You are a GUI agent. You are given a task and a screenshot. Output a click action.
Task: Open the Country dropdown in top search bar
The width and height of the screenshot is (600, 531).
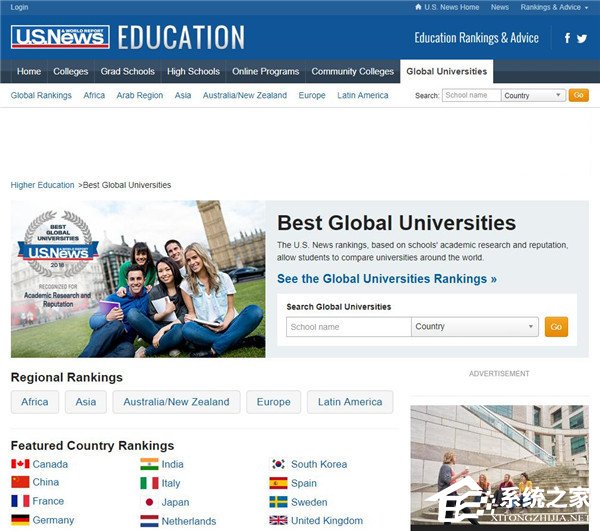[533, 95]
